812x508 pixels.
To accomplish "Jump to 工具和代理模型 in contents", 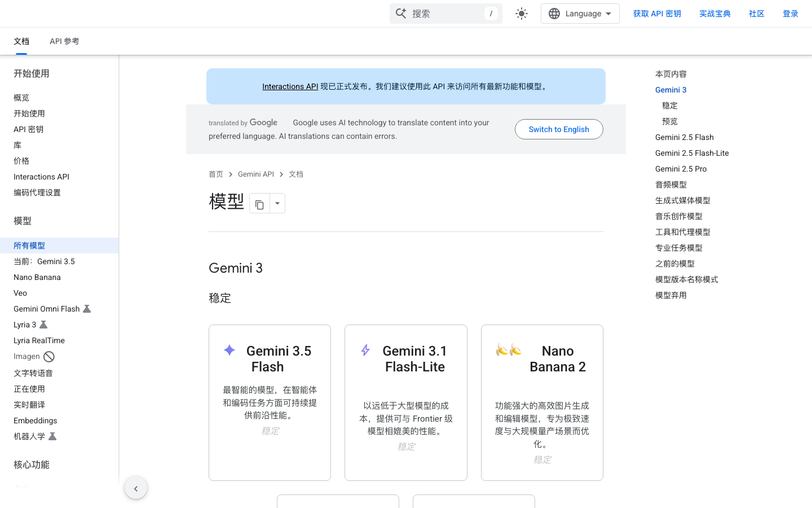I will (683, 232).
